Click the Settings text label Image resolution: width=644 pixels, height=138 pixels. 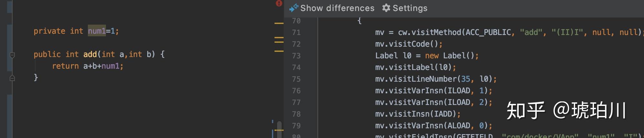point(410,8)
